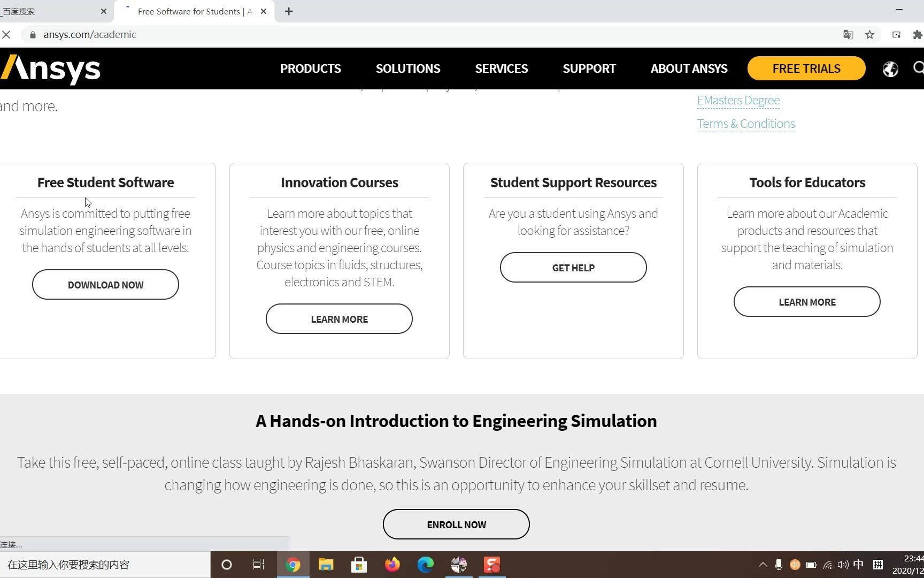Image resolution: width=924 pixels, height=578 pixels.
Task: Click LEARN MORE under Tools for Educators
Action: coord(807,302)
